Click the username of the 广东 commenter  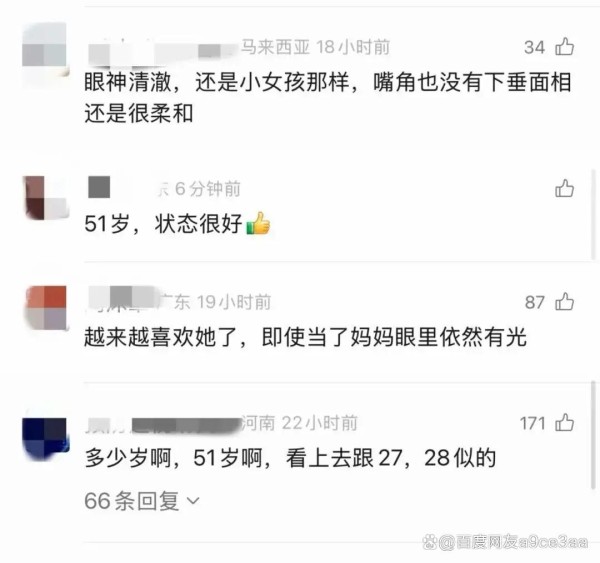(122, 300)
